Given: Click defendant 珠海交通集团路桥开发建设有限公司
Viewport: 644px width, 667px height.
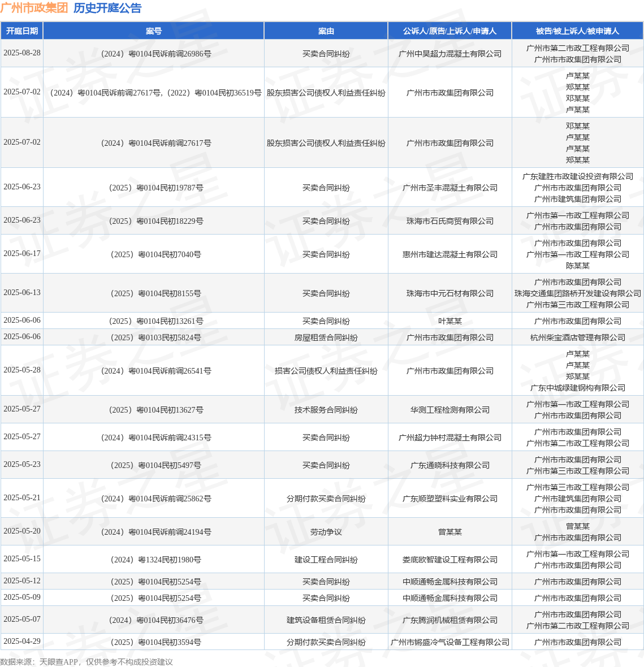Looking at the screenshot, I should click(578, 293).
